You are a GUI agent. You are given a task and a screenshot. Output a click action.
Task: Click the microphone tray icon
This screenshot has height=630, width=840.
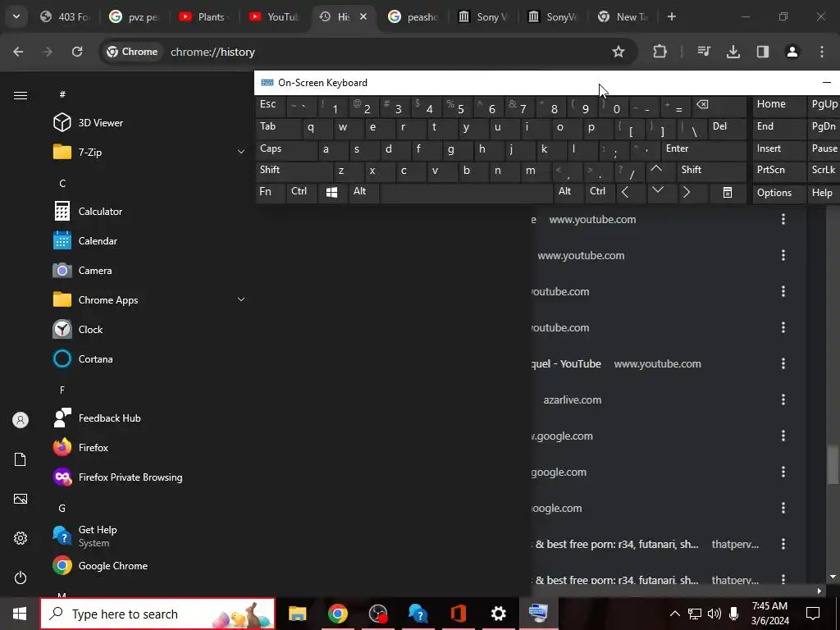pos(734,614)
